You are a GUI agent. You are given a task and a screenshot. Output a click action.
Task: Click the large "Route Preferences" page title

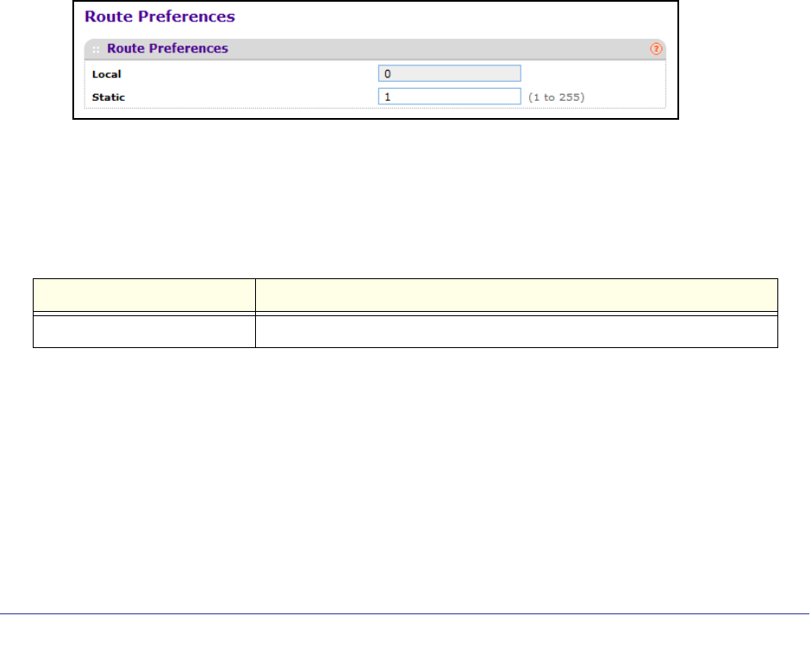(x=159, y=16)
